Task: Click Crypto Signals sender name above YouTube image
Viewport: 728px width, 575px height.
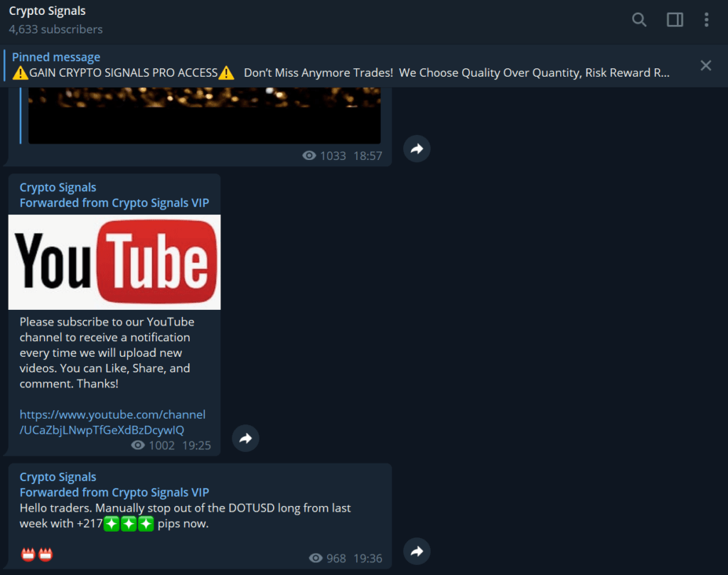Action: pos(58,187)
